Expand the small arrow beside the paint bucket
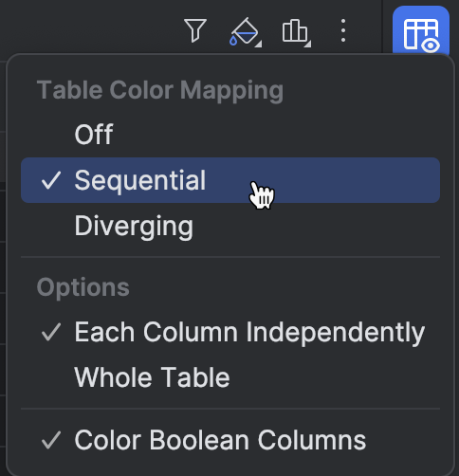The image size is (459, 476). coord(259,45)
